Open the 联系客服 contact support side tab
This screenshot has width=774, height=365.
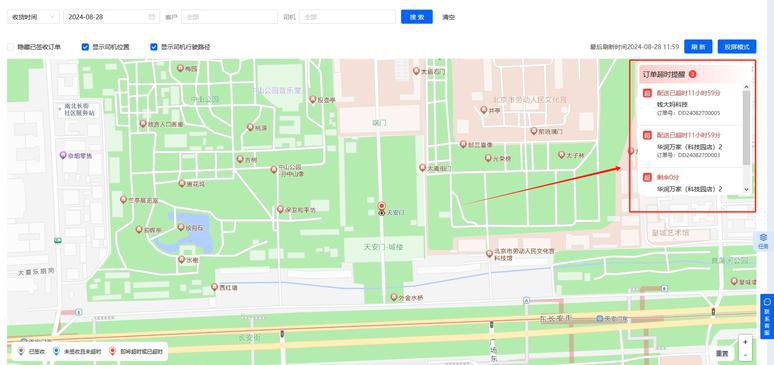pyautogui.click(x=767, y=316)
